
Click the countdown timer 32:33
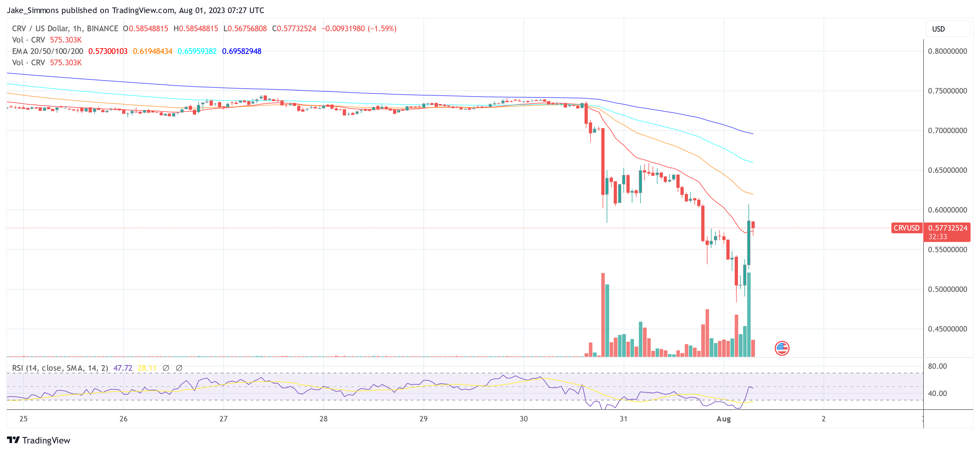tap(938, 237)
